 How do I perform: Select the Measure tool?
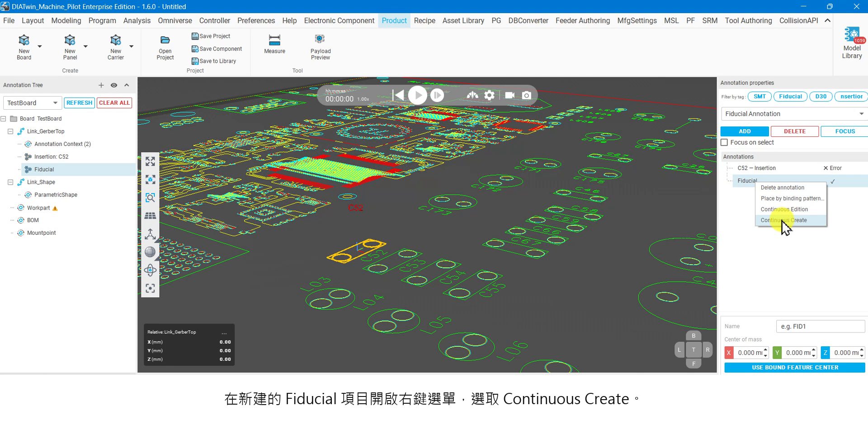[274, 44]
